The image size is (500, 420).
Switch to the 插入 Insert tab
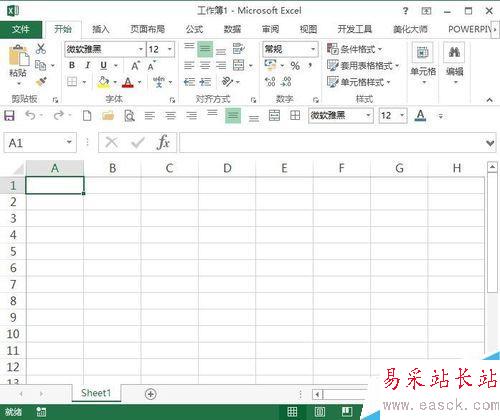[x=101, y=29]
